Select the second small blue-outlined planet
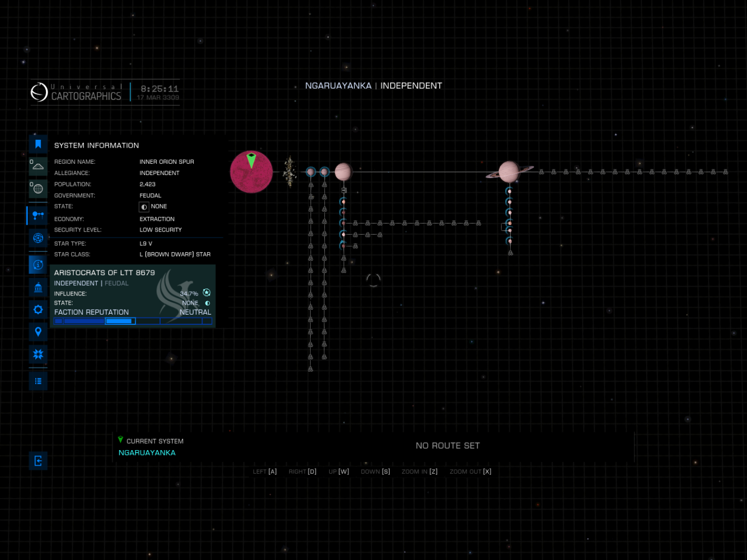747x560 pixels. (x=324, y=172)
